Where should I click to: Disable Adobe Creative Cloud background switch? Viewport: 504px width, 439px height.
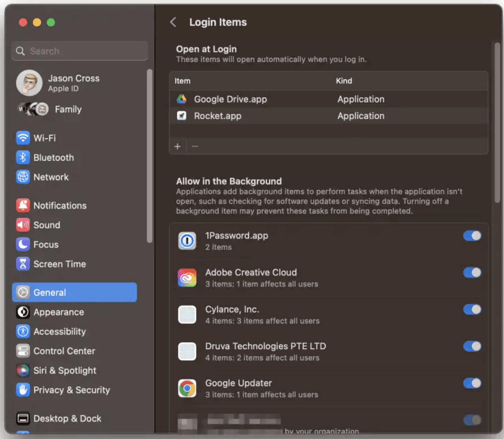pos(472,273)
